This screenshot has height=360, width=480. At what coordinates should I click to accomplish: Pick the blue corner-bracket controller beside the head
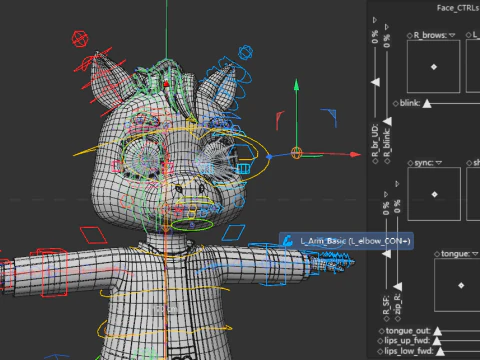pyautogui.click(x=330, y=117)
